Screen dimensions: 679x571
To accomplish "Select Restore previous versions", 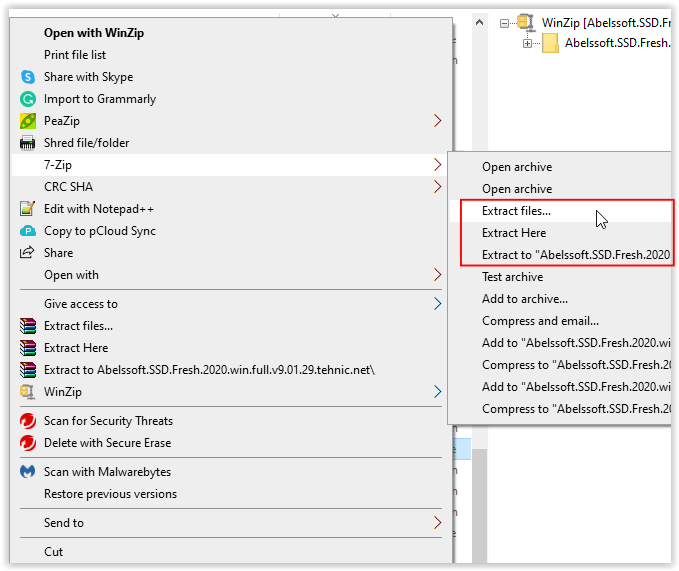I will [x=110, y=494].
